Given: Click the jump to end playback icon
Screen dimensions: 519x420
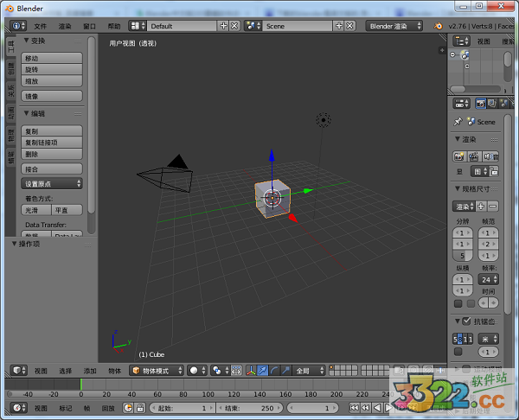Looking at the screenshot, I should (415, 407).
